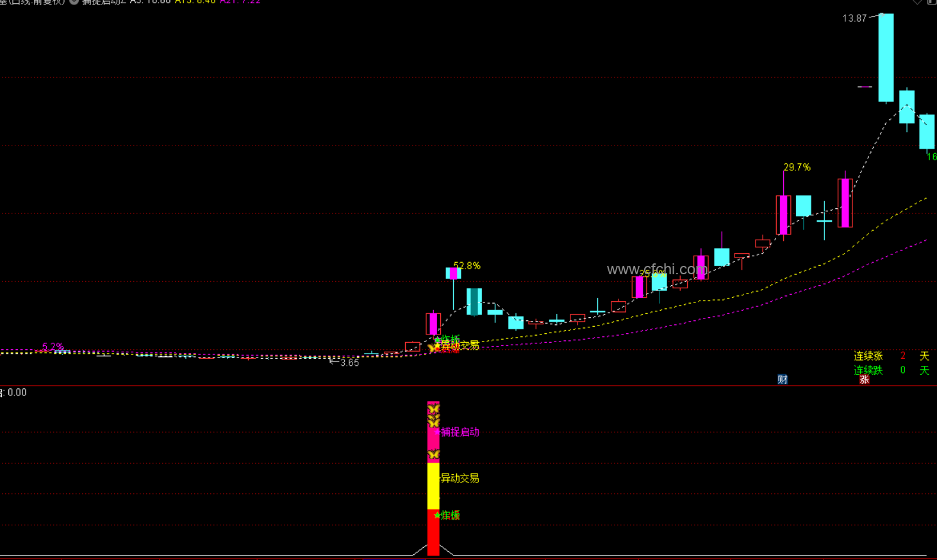Select the tall cyan candle at 13.87 high
Screen dimensions: 937x560
tap(886, 58)
